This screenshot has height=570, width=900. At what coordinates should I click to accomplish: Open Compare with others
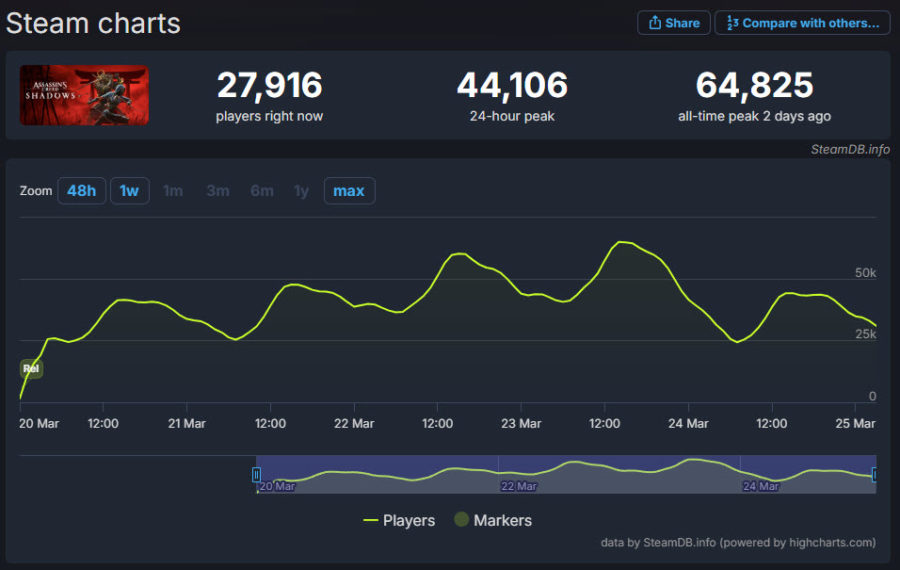click(802, 23)
